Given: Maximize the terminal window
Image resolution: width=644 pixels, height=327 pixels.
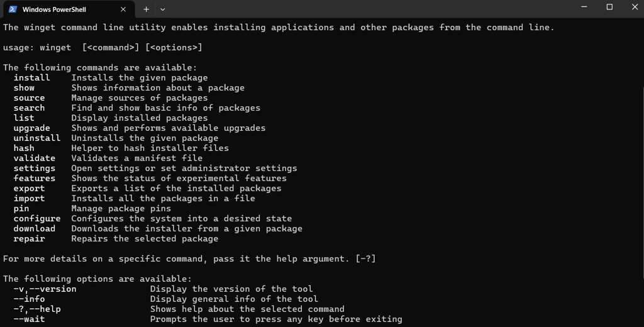Looking at the screenshot, I should [x=609, y=7].
